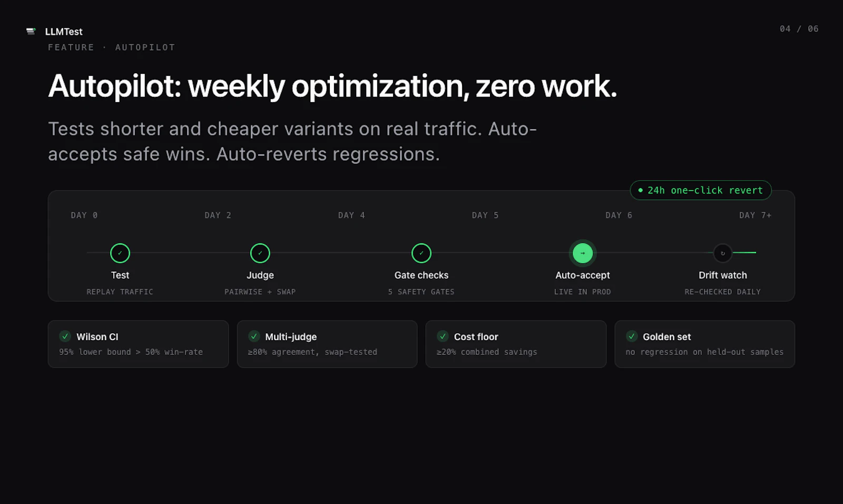
Task: Click the LLMTest logo icon
Action: tap(31, 32)
